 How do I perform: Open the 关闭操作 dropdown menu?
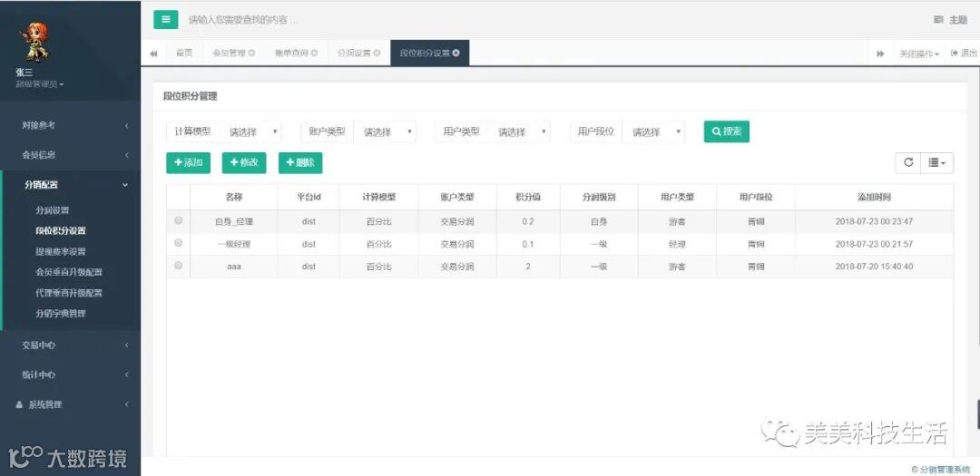click(919, 53)
